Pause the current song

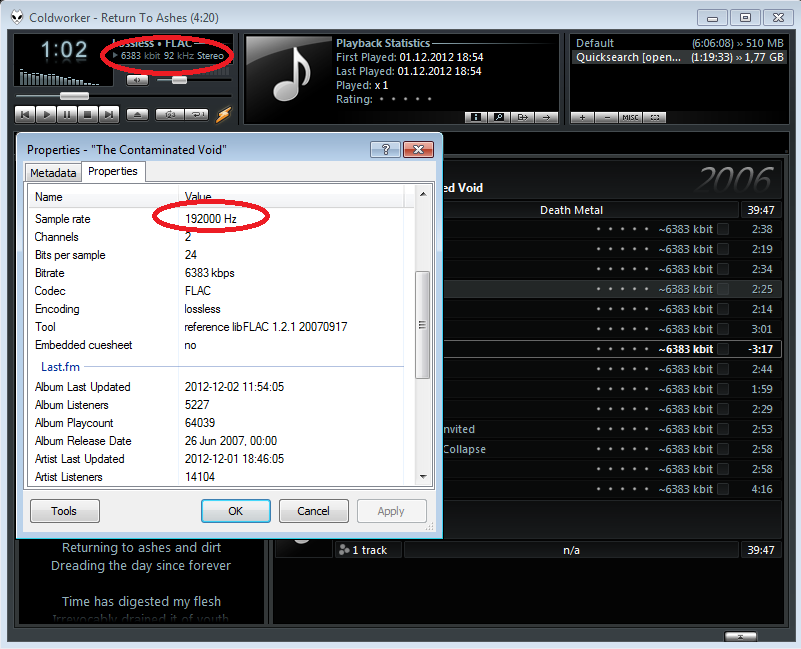click(67, 114)
